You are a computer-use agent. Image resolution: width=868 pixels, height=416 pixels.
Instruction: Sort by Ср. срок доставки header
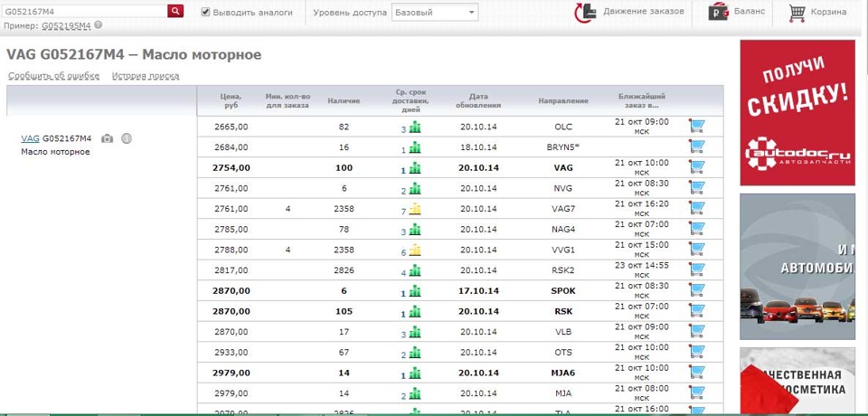click(410, 100)
